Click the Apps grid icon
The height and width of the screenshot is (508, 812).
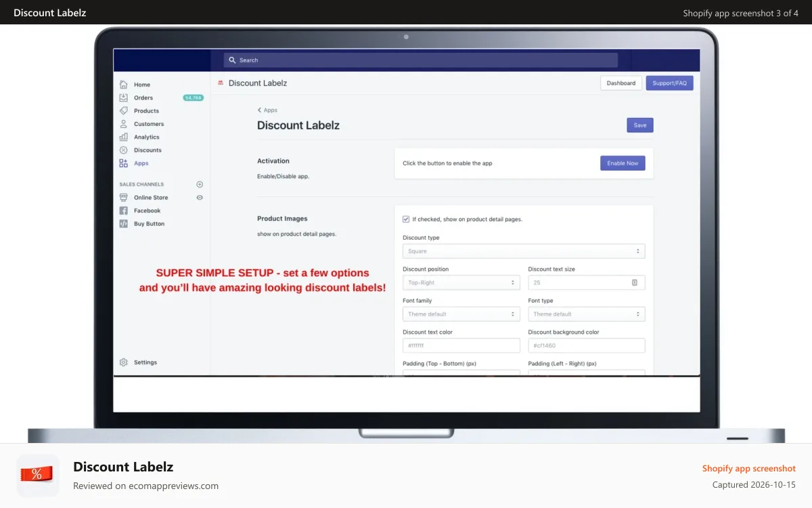(x=123, y=163)
